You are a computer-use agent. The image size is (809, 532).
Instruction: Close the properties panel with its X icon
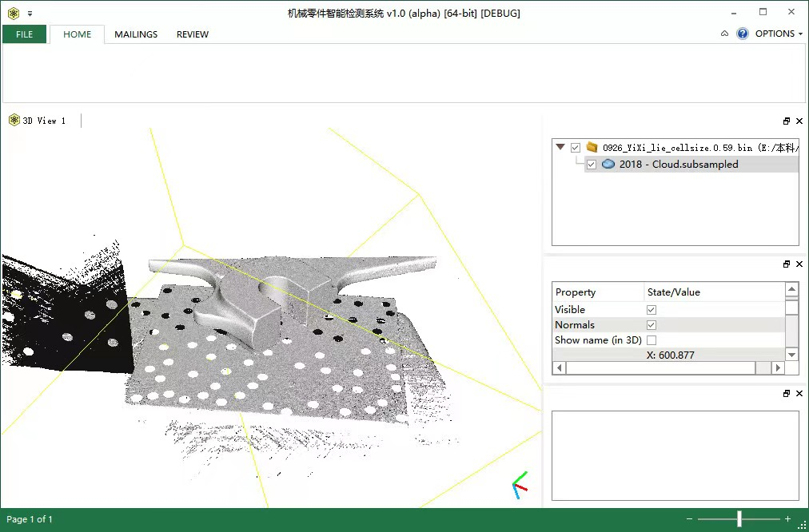pos(799,264)
